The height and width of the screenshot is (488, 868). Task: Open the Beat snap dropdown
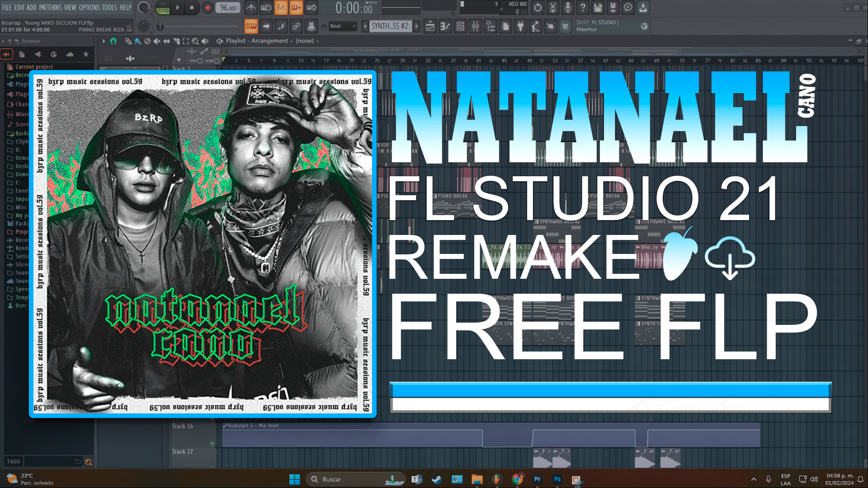pos(342,26)
